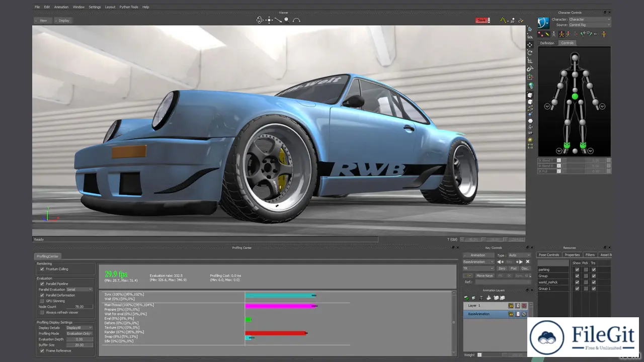The image size is (644, 362).
Task: Open the Character dropdown in Character Controls
Action: [x=590, y=19]
